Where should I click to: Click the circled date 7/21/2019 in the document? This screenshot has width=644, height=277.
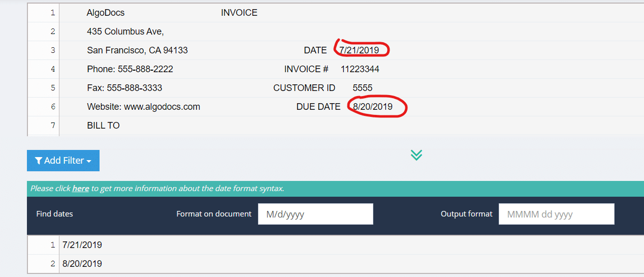pyautogui.click(x=359, y=50)
